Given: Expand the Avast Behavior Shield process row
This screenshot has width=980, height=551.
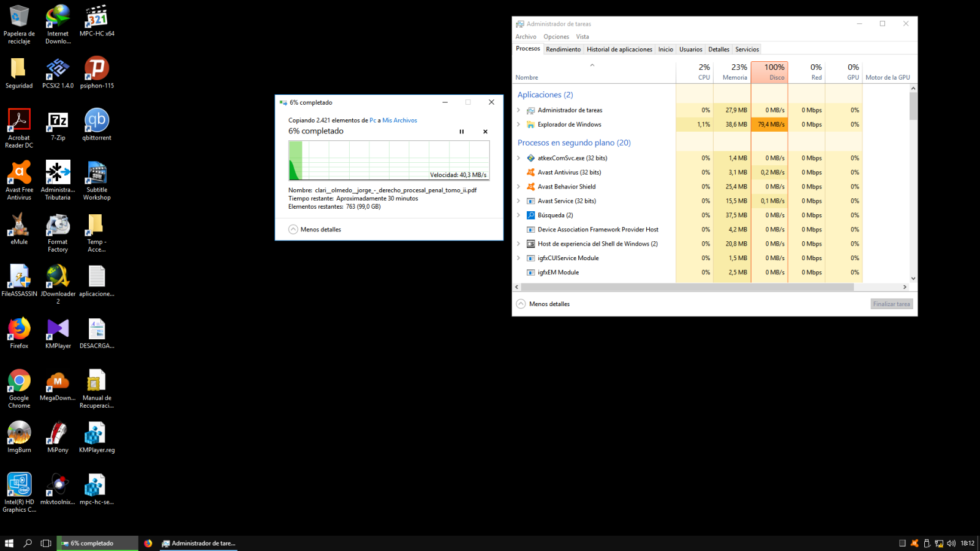Looking at the screenshot, I should [519, 187].
